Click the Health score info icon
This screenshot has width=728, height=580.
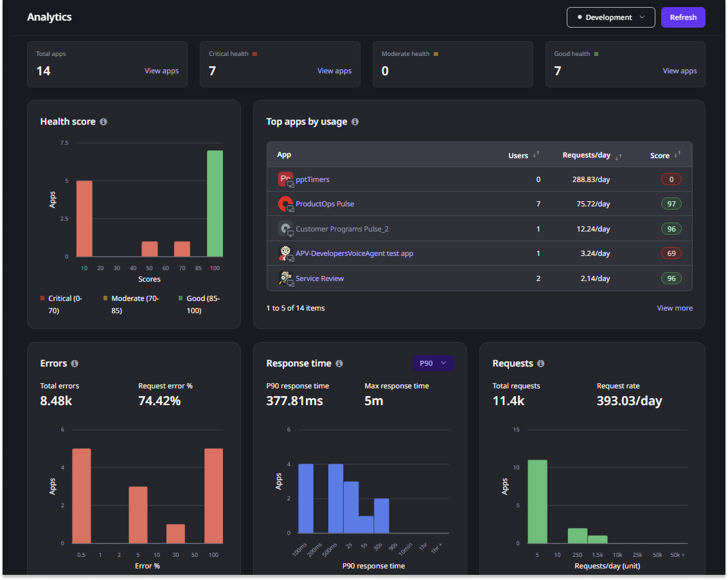tap(103, 122)
